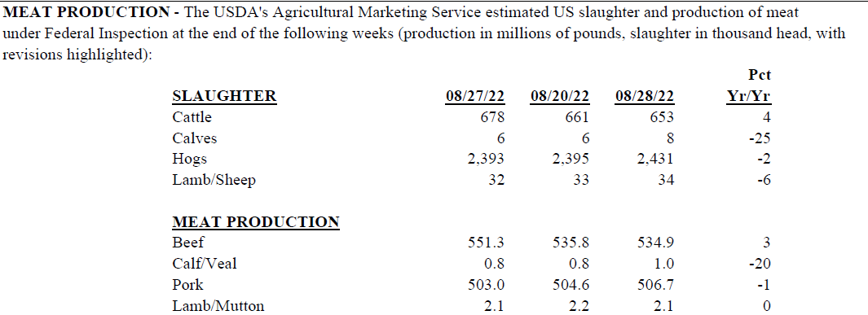Click the Calf/Veal row label

(x=205, y=264)
